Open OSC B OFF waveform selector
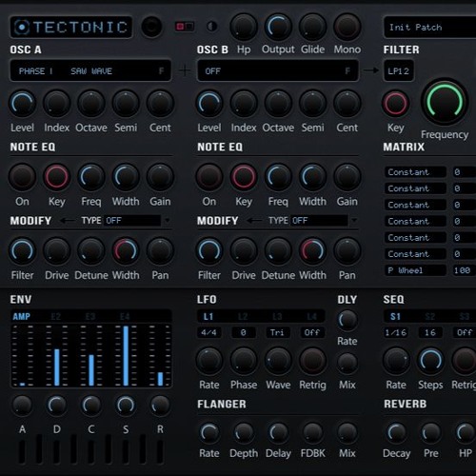 (x=278, y=70)
